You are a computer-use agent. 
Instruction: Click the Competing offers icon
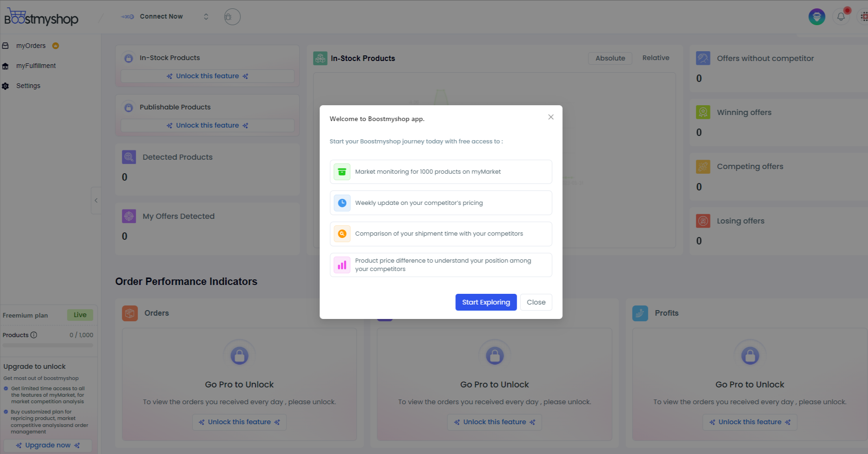pos(703,166)
